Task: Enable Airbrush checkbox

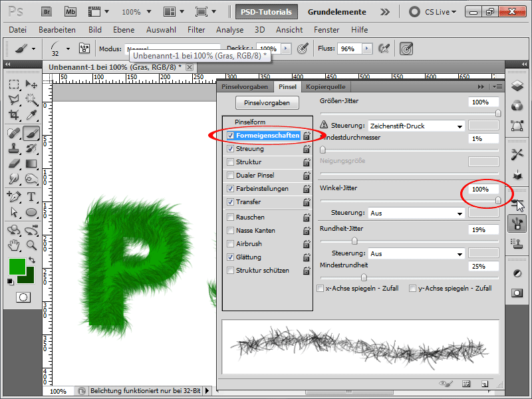Action: 230,243
